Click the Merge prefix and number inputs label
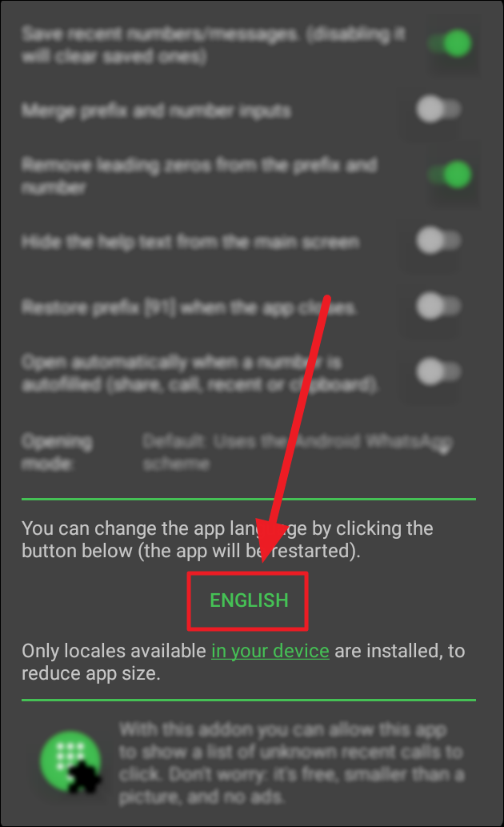The height and width of the screenshot is (827, 504). click(x=156, y=110)
